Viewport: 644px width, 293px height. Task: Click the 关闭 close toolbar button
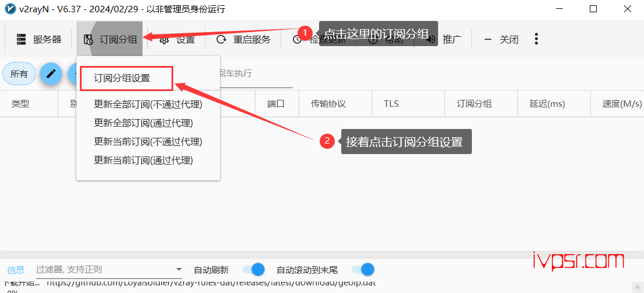click(x=501, y=40)
